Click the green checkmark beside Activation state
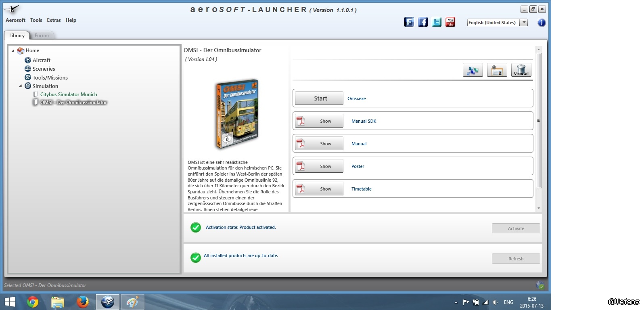The width and height of the screenshot is (644, 310). pos(196,228)
